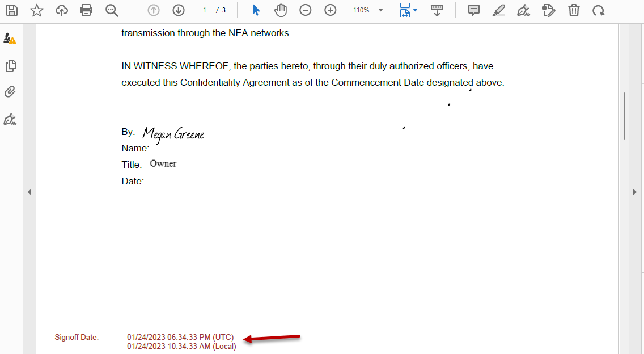Add a comment sticky note
Image resolution: width=644 pixels, height=354 pixels.
[x=474, y=10]
